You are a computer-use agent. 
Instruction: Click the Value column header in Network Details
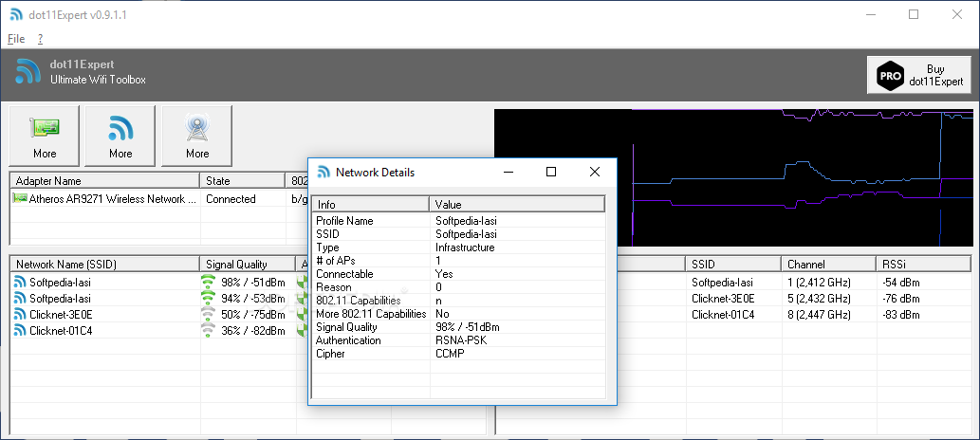tap(517, 205)
